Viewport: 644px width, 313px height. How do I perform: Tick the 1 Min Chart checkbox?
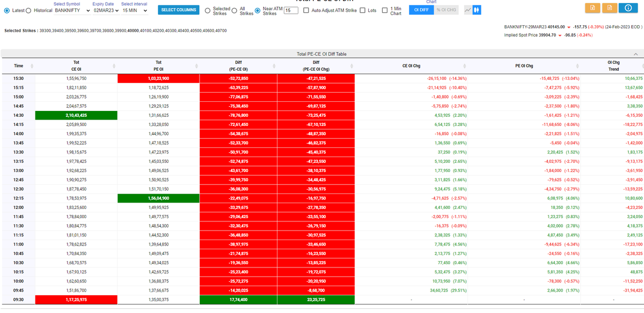coord(384,10)
